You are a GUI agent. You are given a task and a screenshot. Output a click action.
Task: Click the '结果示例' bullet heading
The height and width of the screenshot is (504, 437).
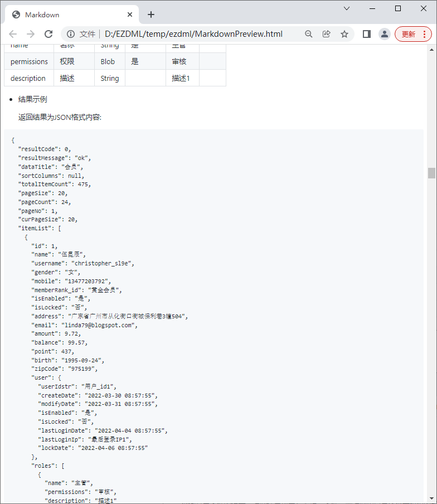pyautogui.click(x=32, y=99)
